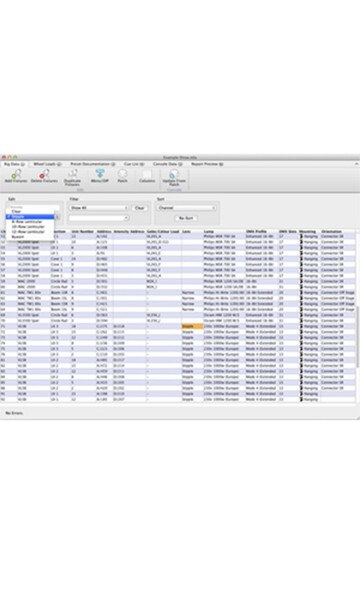Expand the empty second filter dropdown

99,218
